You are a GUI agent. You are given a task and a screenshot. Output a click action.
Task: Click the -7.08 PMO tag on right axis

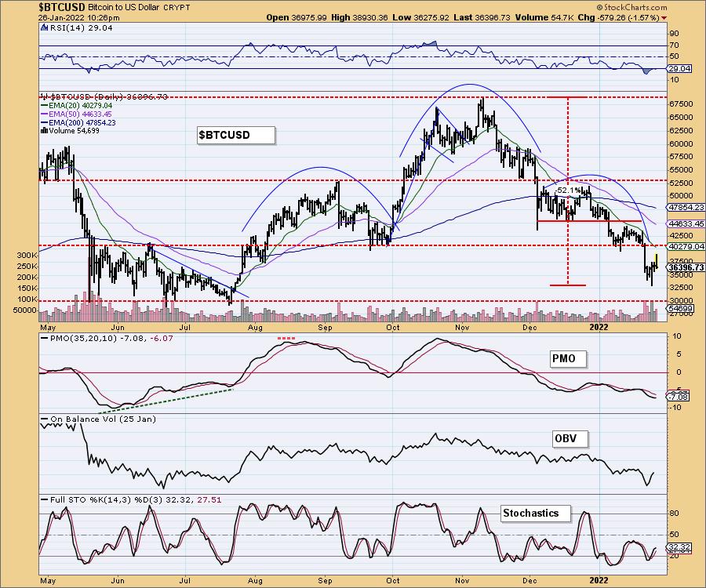(x=679, y=397)
